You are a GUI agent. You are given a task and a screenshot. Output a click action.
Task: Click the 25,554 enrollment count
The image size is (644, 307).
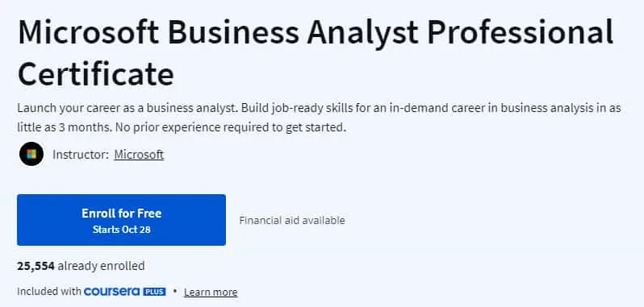click(x=36, y=267)
